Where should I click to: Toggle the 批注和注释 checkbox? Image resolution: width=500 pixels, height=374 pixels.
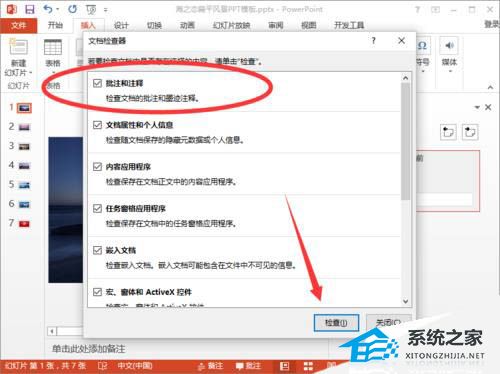point(97,83)
